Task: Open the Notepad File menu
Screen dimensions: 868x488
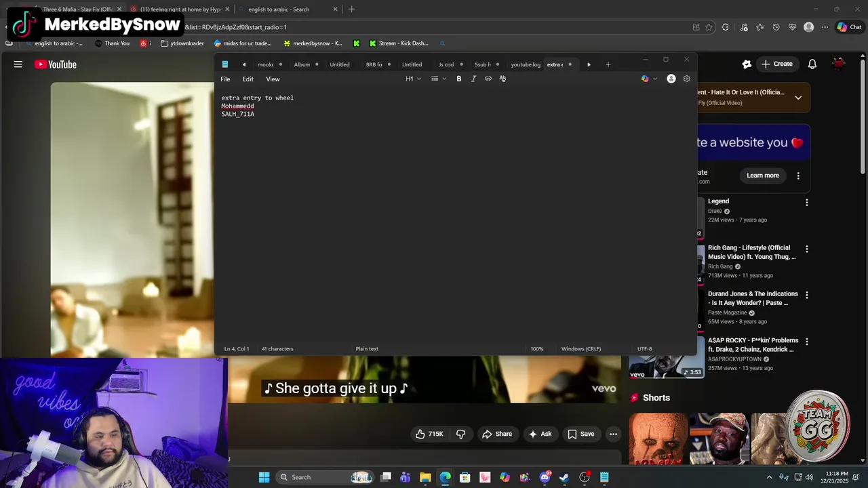Action: pos(225,79)
